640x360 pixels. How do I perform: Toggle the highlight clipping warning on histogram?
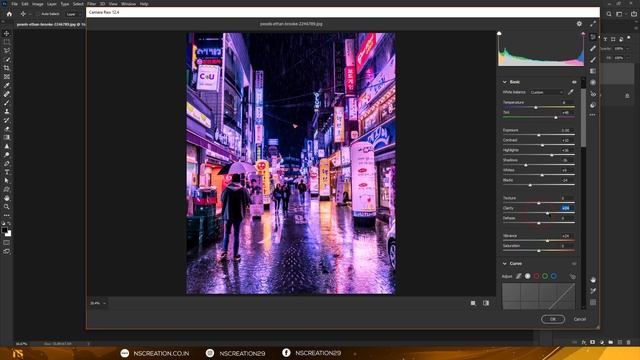click(583, 33)
